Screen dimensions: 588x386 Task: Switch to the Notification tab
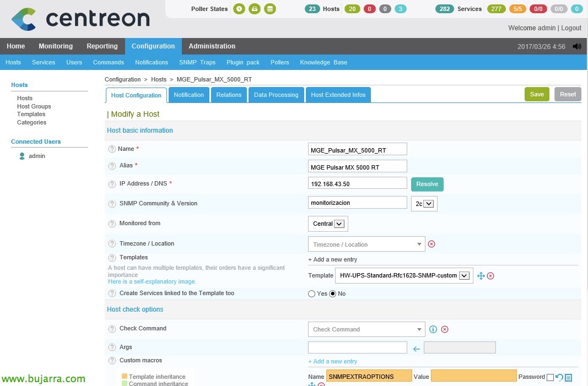click(189, 95)
